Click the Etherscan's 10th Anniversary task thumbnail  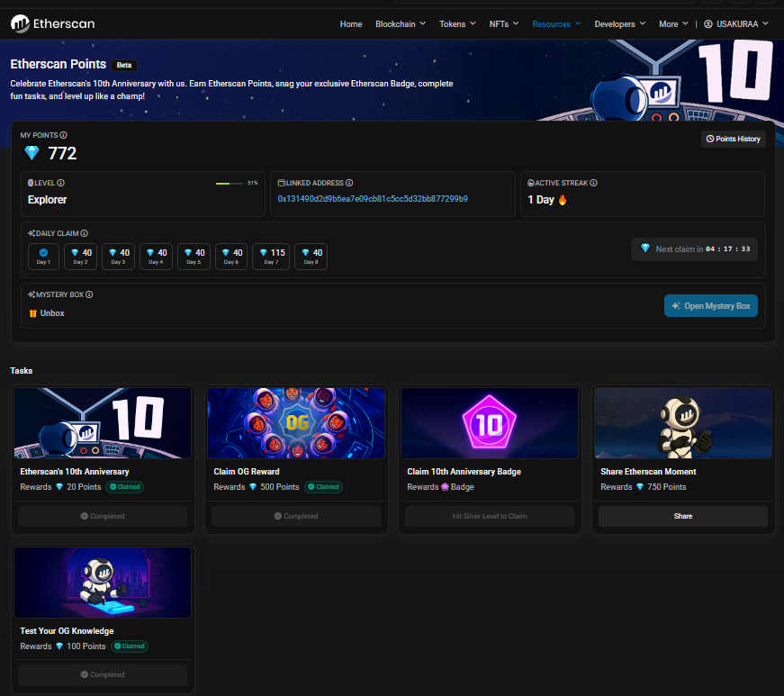coord(103,423)
